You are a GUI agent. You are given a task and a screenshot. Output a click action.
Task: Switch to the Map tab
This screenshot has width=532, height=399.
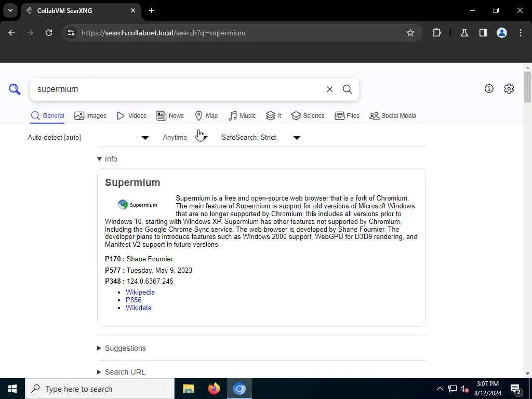[206, 116]
